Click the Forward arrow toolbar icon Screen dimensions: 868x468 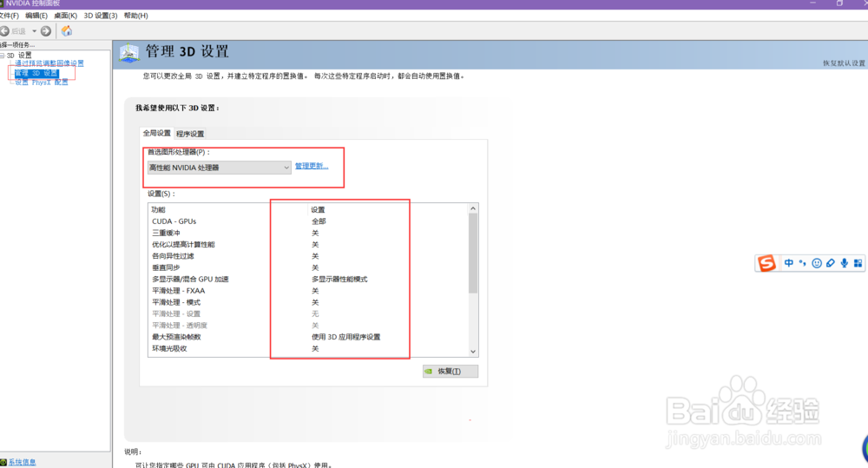46,31
